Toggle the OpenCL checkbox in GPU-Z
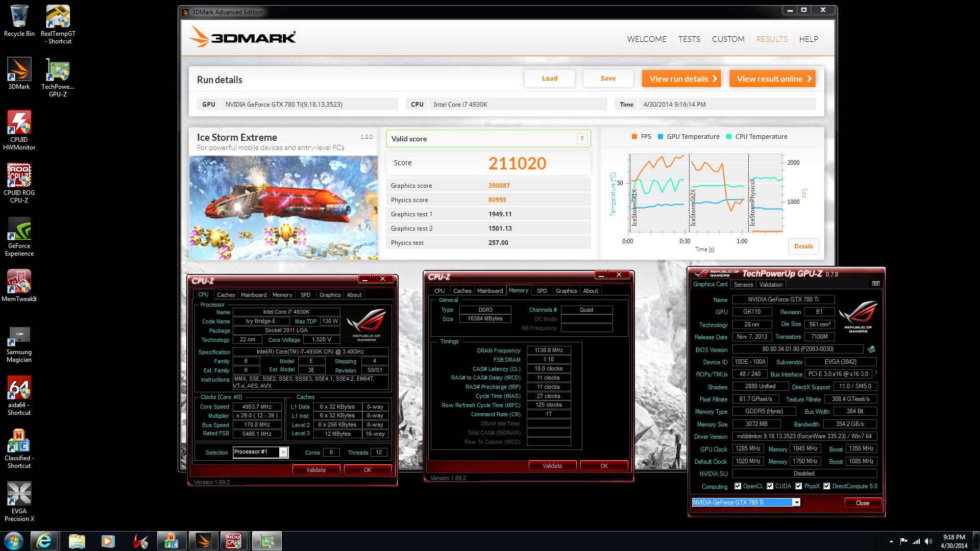This screenshot has height=551, width=980. (738, 486)
